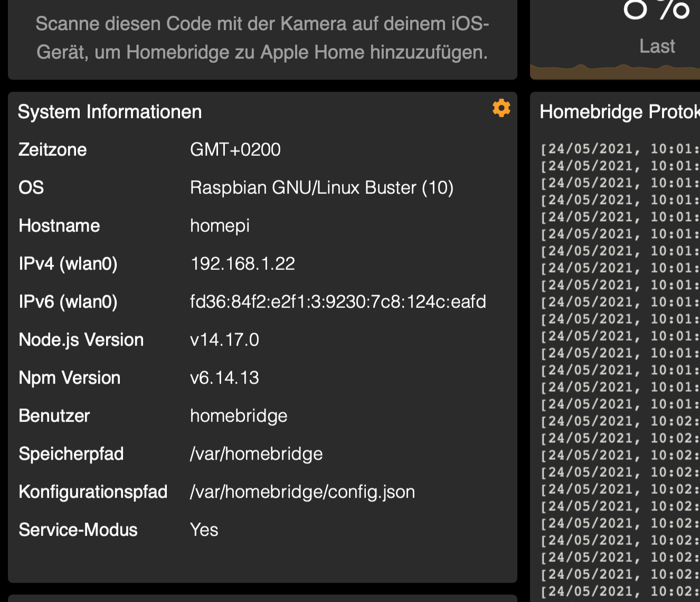700x602 pixels.
Task: Click the System Informationen heading
Action: (110, 112)
